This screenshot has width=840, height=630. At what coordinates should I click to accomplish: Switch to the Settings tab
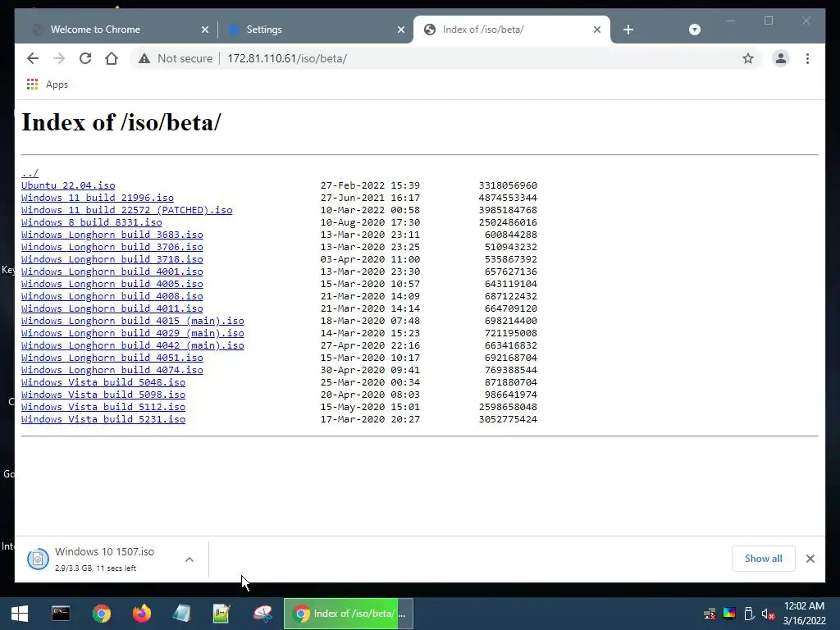(x=316, y=30)
